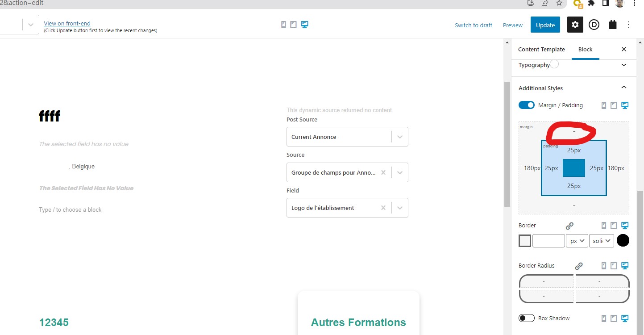Click the border width input field
644x335 pixels.
point(548,241)
